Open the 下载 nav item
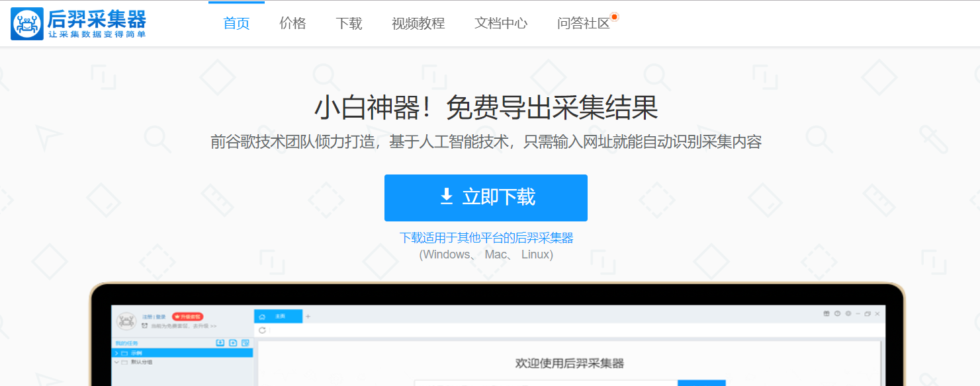This screenshot has width=980, height=386. click(x=349, y=24)
